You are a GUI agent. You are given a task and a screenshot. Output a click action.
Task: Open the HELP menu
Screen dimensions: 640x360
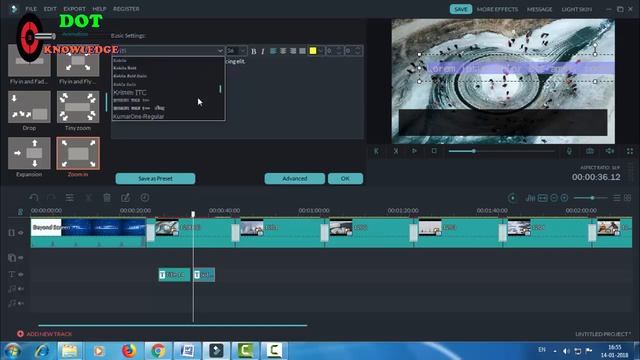[99, 9]
